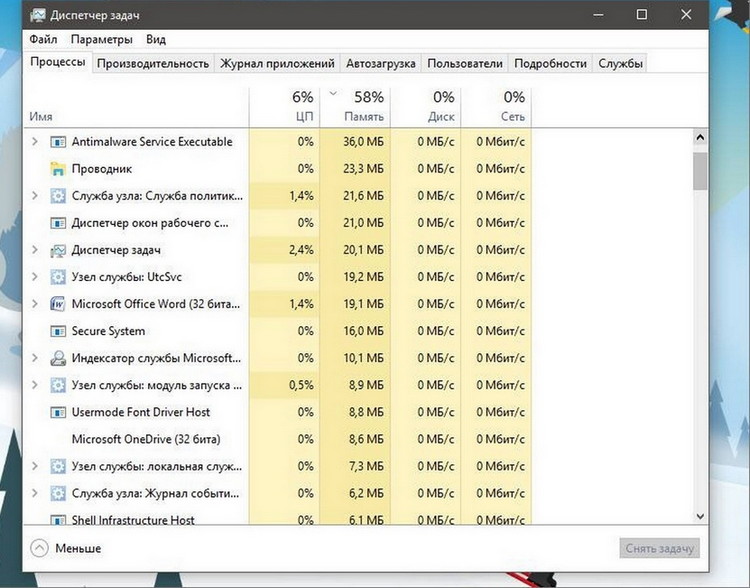750x588 pixels.
Task: Select the Usermode Font Driver Host name
Action: tap(141, 412)
